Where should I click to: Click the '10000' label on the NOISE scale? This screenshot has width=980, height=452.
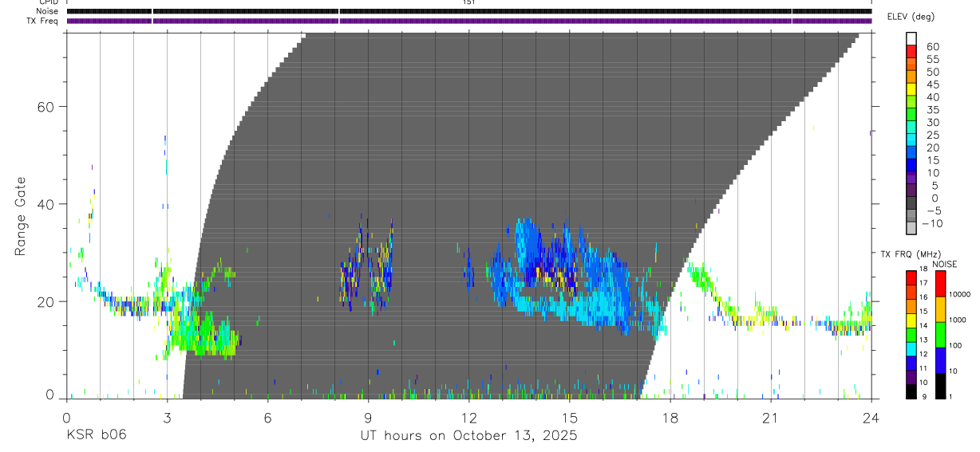pyautogui.click(x=961, y=294)
